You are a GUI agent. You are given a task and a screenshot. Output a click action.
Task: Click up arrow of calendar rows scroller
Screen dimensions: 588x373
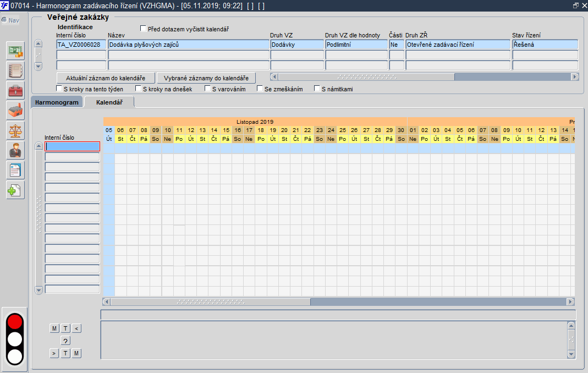point(39,146)
